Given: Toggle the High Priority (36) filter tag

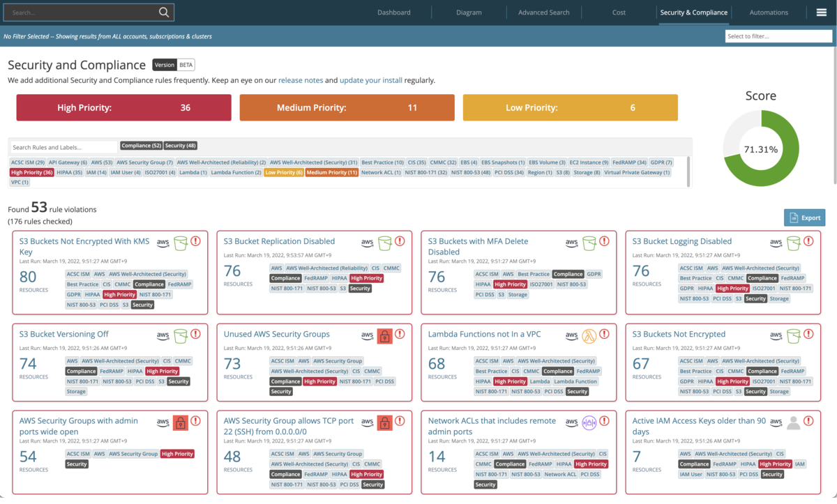Looking at the screenshot, I should point(32,172).
